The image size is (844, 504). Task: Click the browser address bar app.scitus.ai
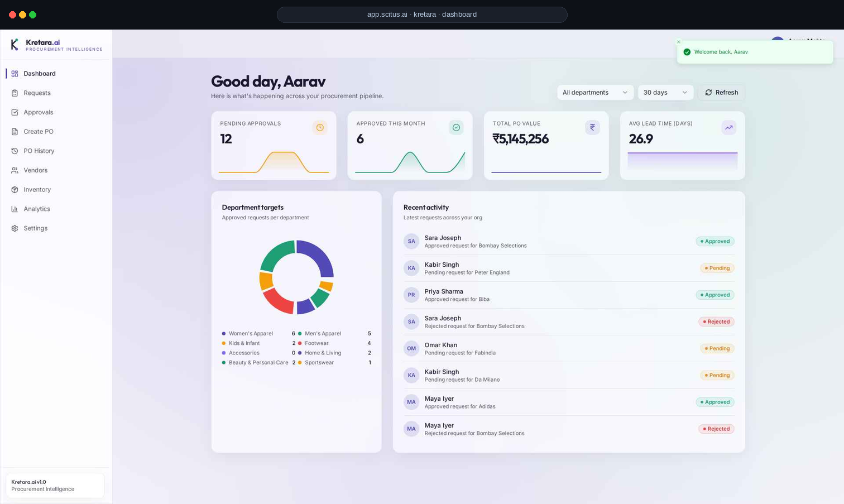click(422, 15)
